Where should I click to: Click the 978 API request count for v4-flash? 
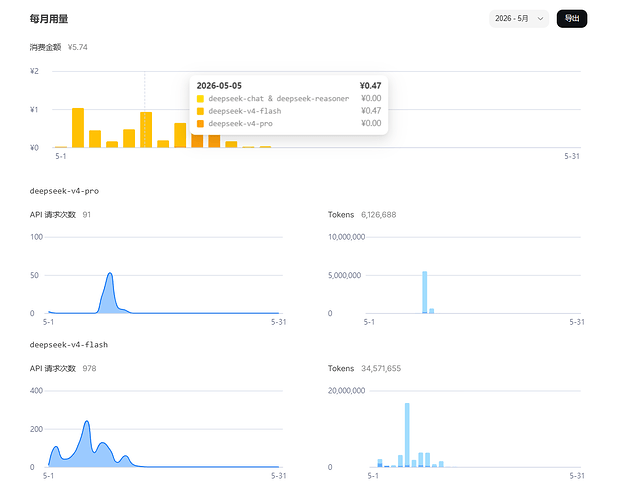pos(89,368)
